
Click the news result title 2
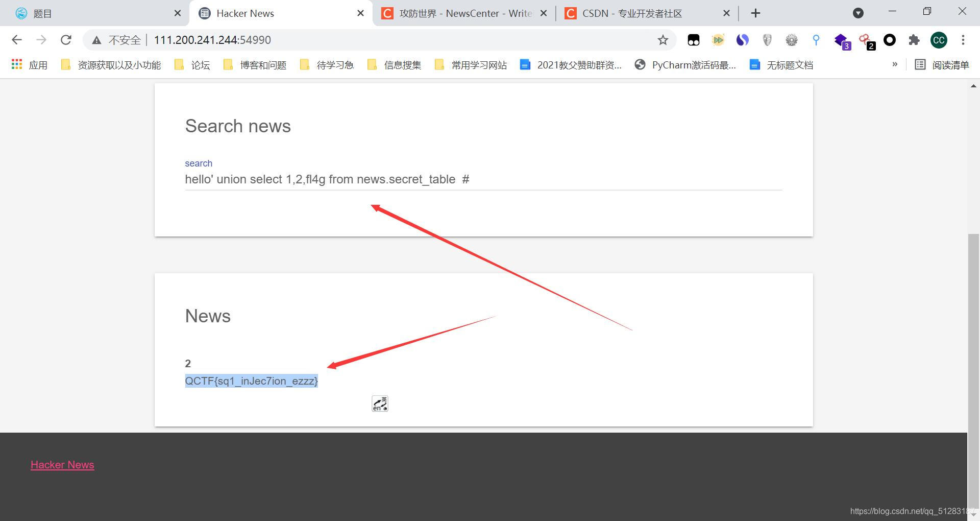[x=188, y=363]
